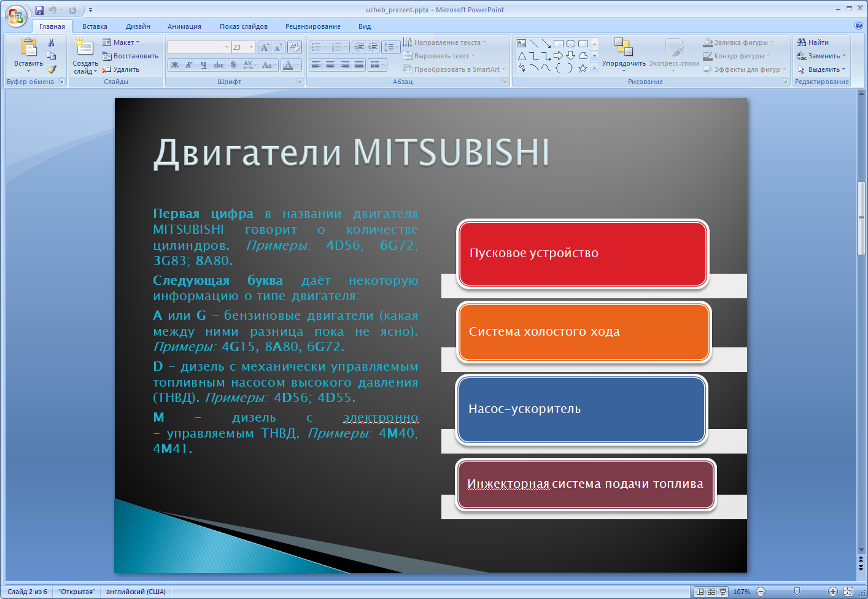Image resolution: width=868 pixels, height=599 pixels.
Task: Delete the slide with Удалить
Action: pyautogui.click(x=121, y=69)
